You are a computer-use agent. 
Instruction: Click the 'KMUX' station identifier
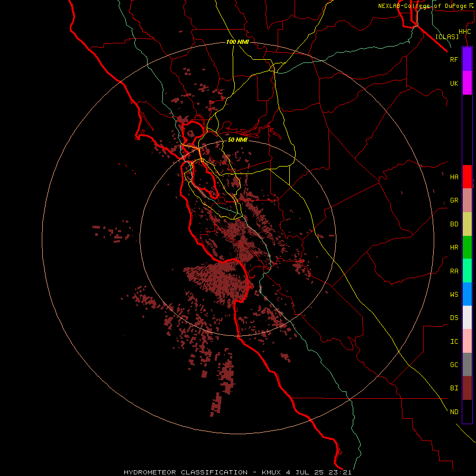click(272, 472)
